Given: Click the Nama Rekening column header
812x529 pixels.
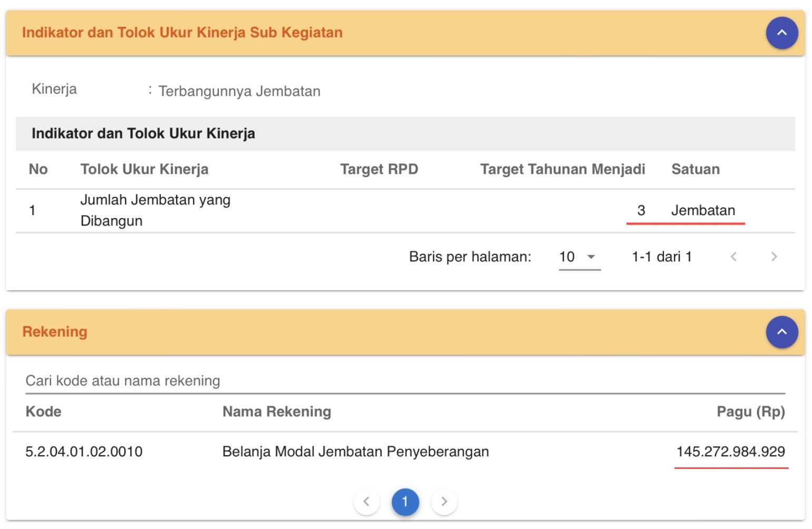Looking at the screenshot, I should (276, 412).
